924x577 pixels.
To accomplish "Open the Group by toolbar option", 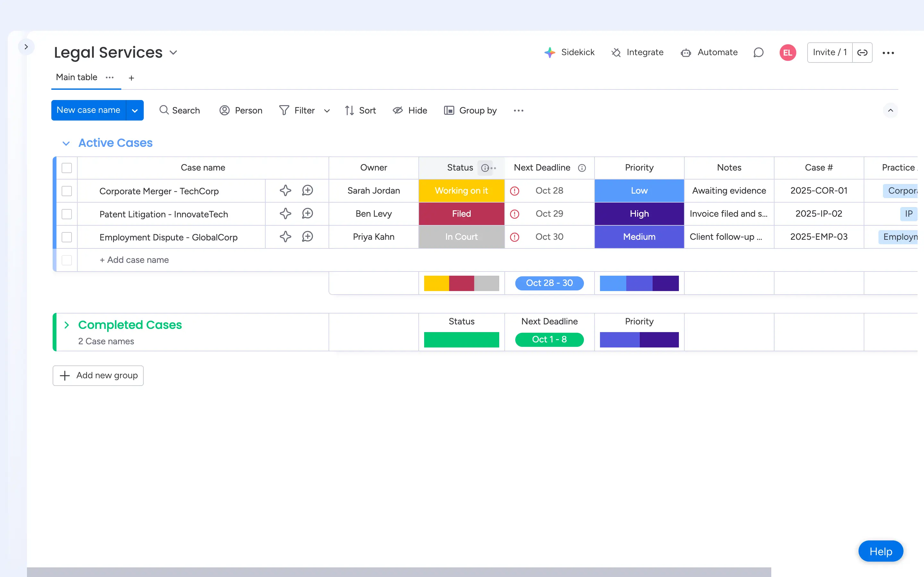I will [x=470, y=111].
